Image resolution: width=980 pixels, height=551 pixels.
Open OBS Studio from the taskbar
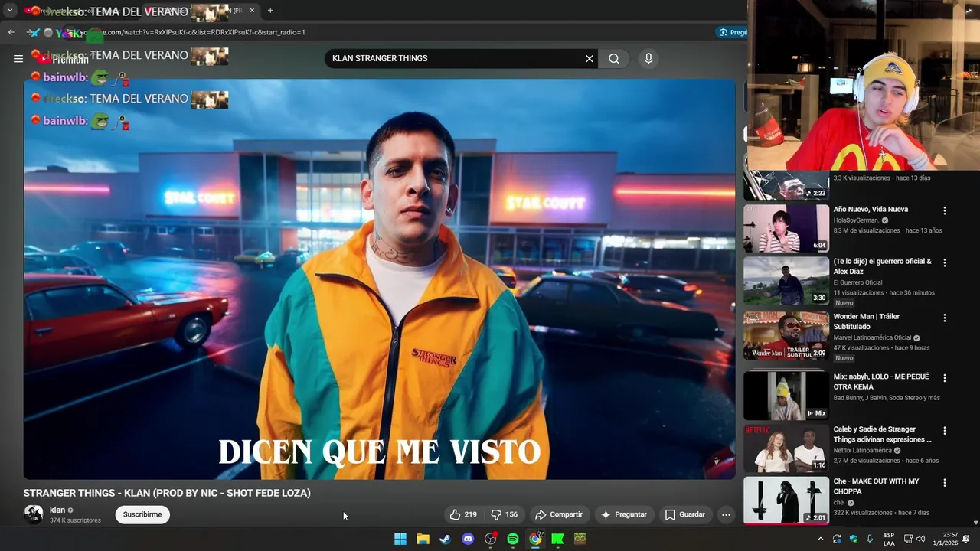(x=491, y=539)
